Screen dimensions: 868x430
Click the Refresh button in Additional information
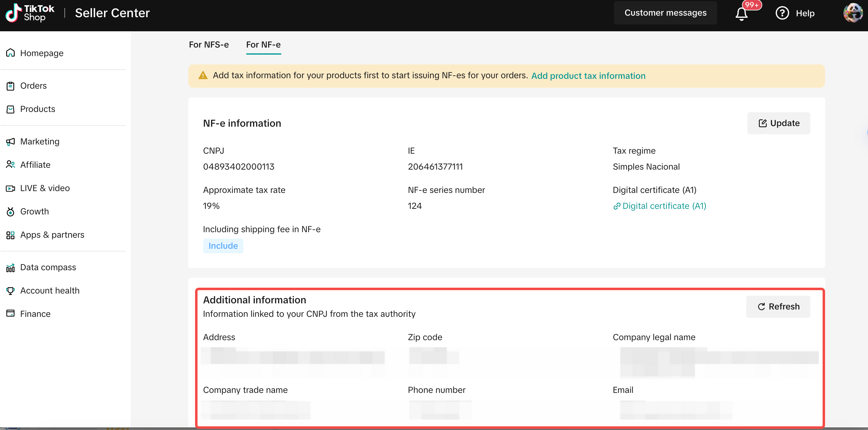pos(778,306)
